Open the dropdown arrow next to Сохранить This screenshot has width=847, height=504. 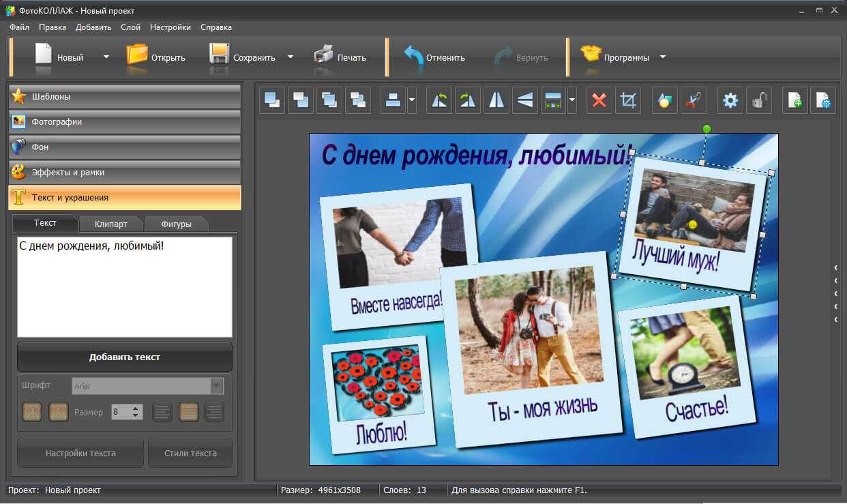[291, 57]
